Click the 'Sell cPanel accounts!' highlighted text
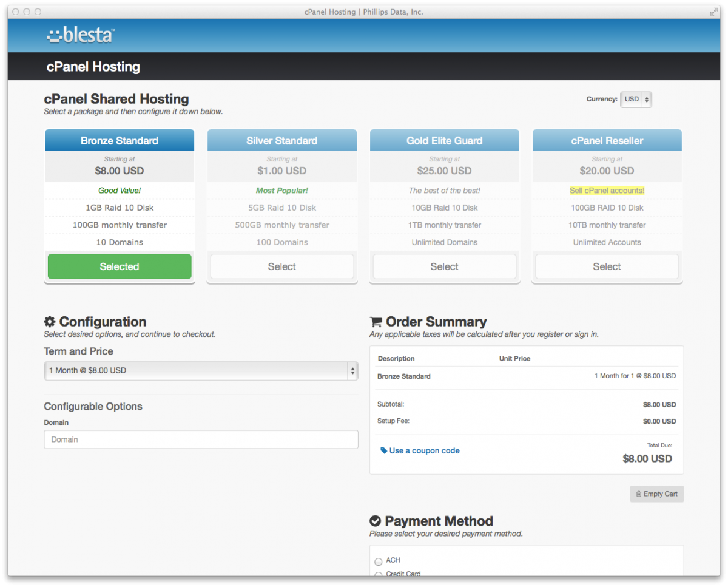The image size is (728, 587). 607,191
